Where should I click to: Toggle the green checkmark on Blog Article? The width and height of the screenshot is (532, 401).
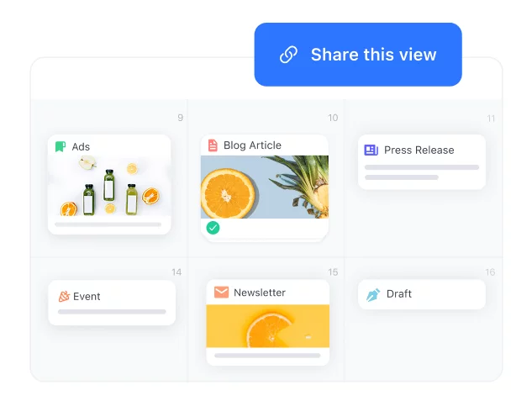coord(213,227)
